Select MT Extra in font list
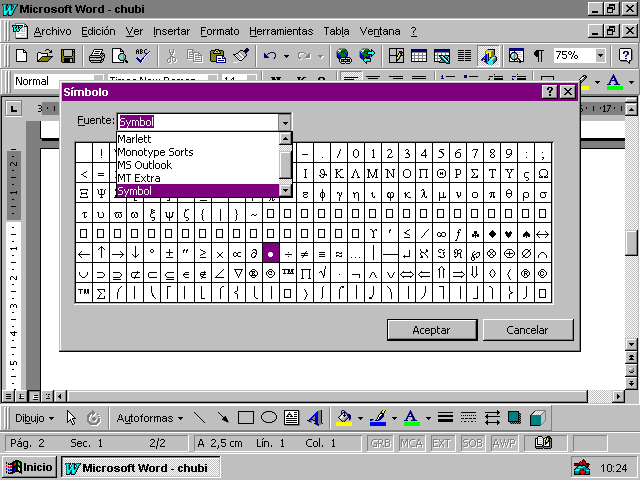 click(x=198, y=178)
